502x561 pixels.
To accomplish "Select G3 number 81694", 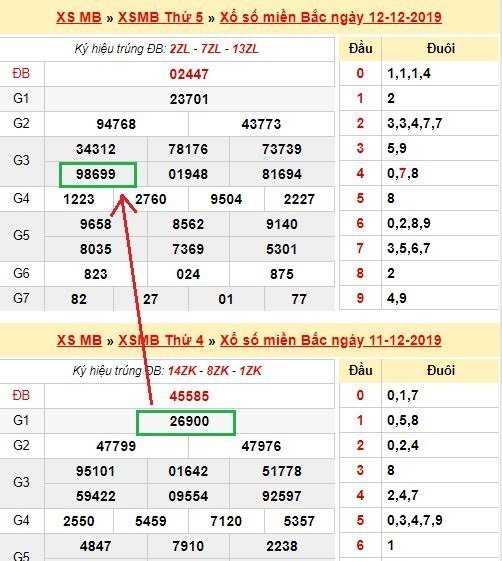I will click(282, 174).
